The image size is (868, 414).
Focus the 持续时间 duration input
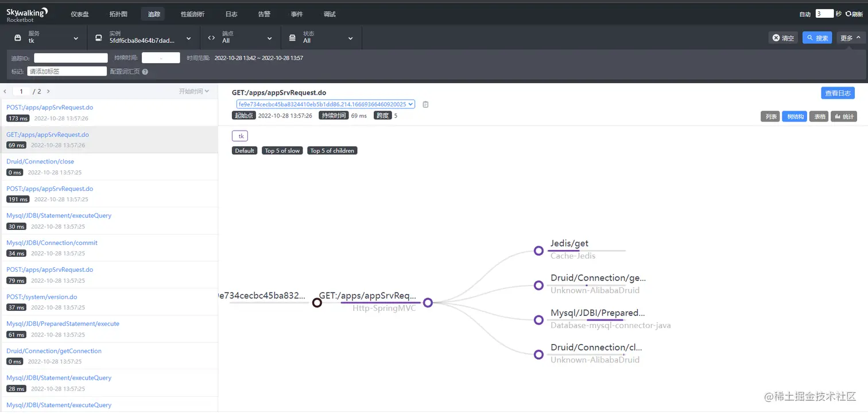coord(161,58)
